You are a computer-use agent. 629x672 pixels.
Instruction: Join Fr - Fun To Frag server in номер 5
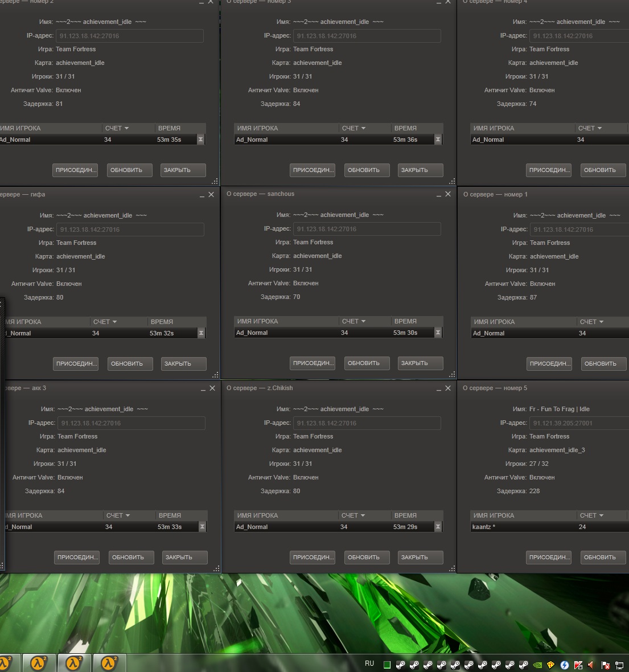(x=549, y=558)
